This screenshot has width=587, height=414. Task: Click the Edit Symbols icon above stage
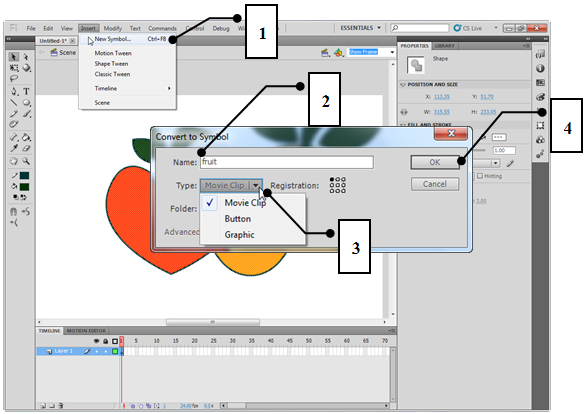[x=339, y=53]
